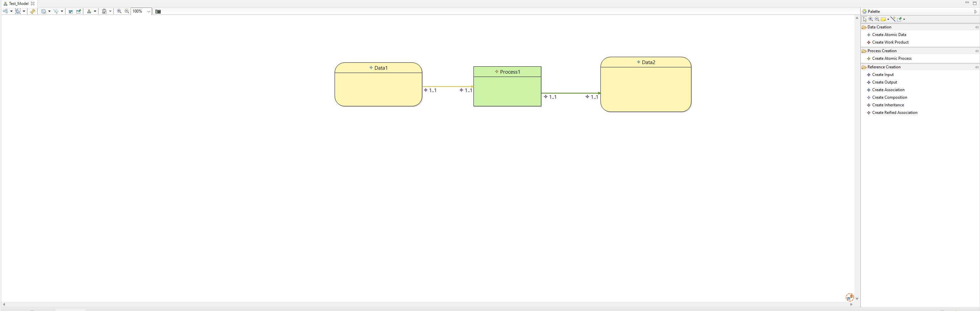Select the Palette Zoom Out tool
Image resolution: width=980 pixels, height=311 pixels.
[x=877, y=19]
